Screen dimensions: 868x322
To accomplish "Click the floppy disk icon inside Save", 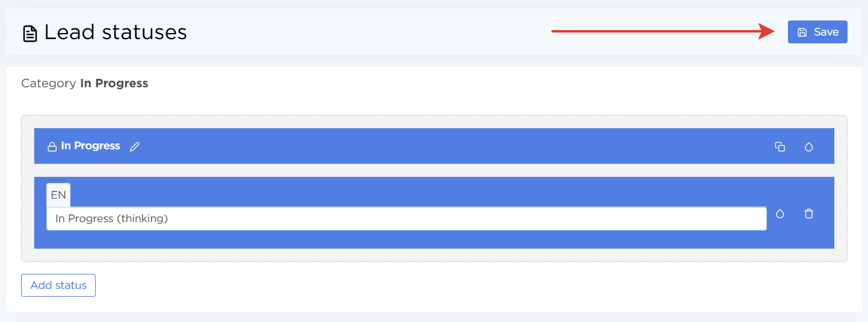I will pyautogui.click(x=802, y=33).
